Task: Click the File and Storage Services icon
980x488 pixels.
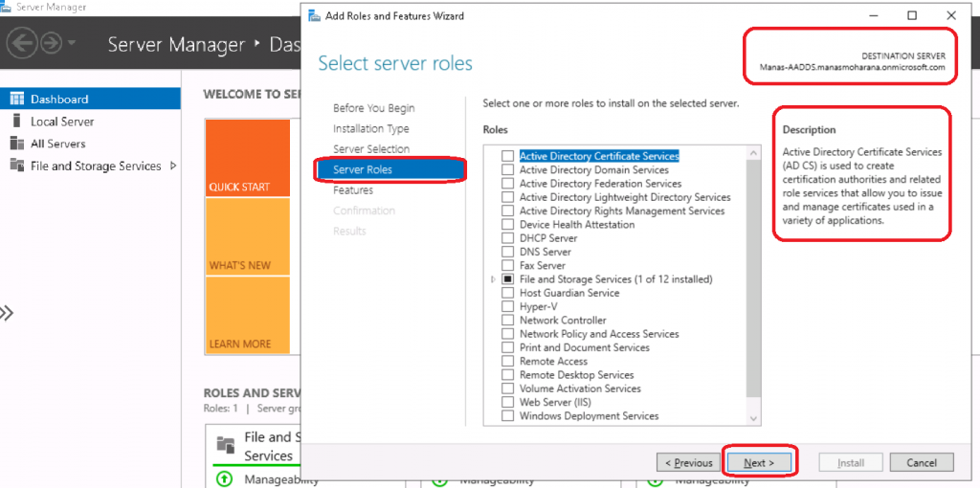Action: coord(16,166)
